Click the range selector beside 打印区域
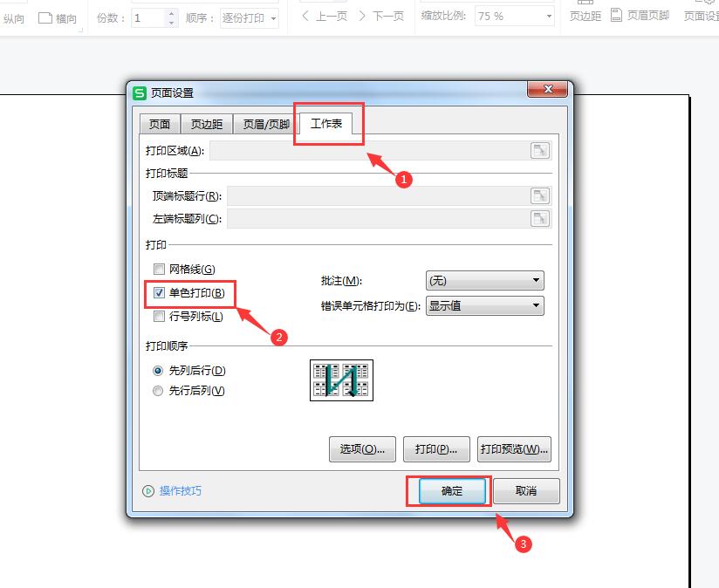This screenshot has height=588, width=719. click(x=540, y=150)
